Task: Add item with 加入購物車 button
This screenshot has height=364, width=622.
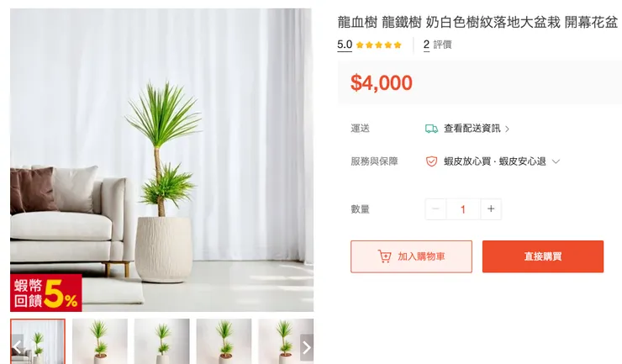Action: click(x=411, y=256)
